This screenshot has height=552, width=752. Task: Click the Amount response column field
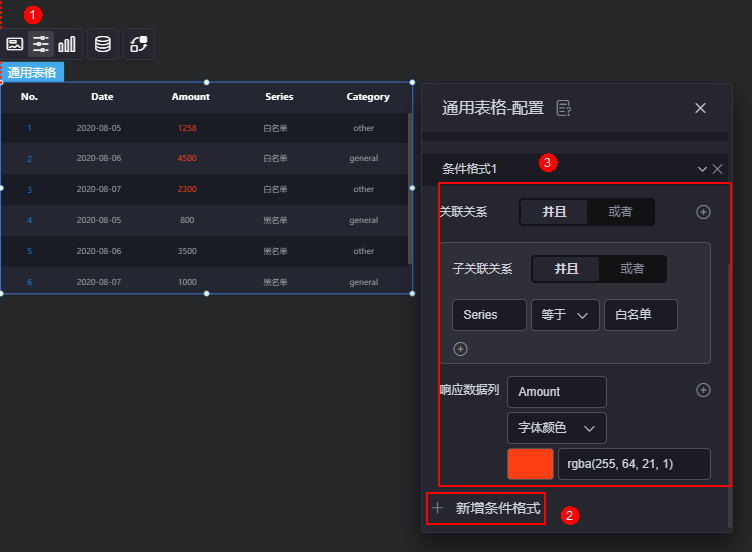(x=557, y=392)
